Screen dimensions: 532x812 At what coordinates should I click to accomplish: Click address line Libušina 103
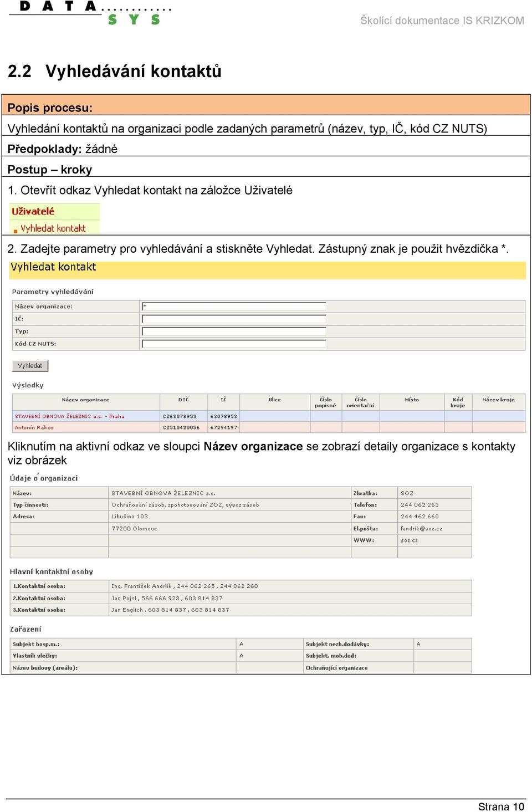tap(130, 517)
